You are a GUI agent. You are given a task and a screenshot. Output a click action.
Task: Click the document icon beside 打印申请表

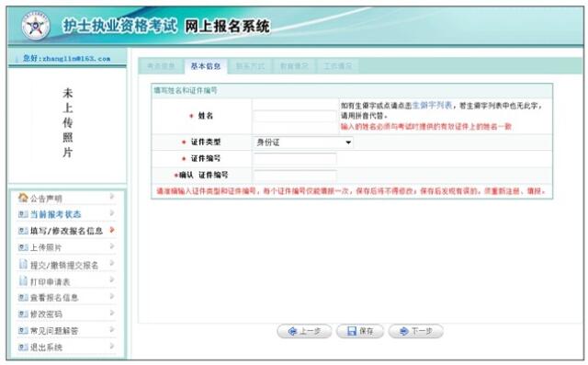23,280
